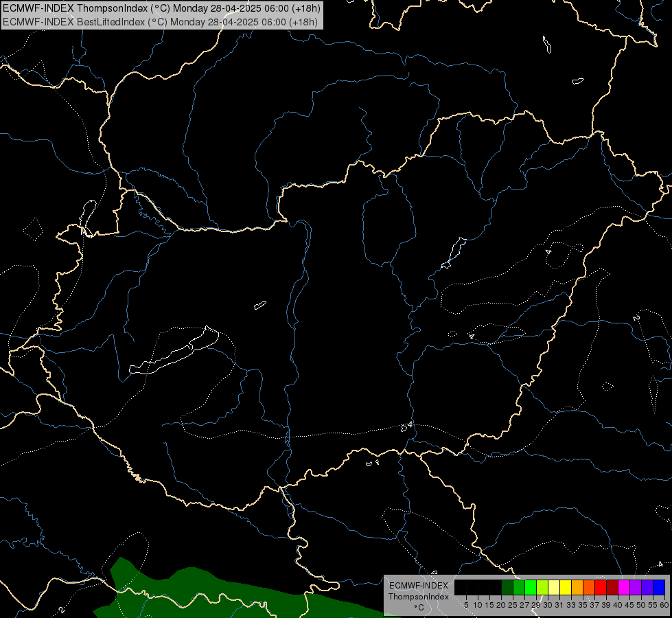Click the elongated Lake Balaton outline
672x618 pixels.
(x=174, y=350)
